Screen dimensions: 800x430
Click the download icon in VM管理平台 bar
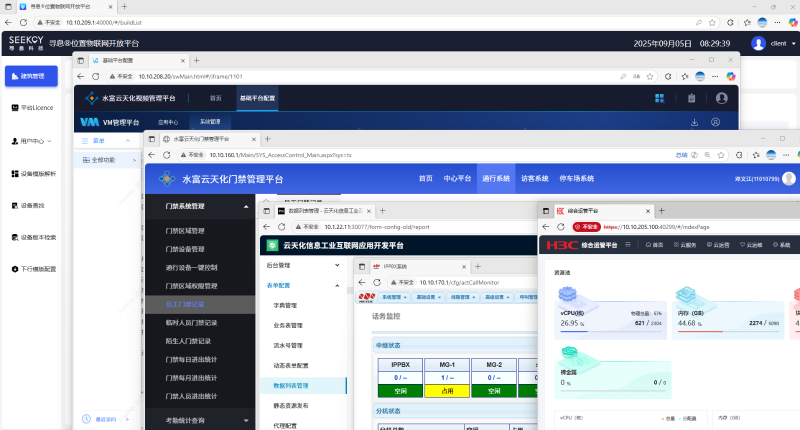(x=694, y=122)
